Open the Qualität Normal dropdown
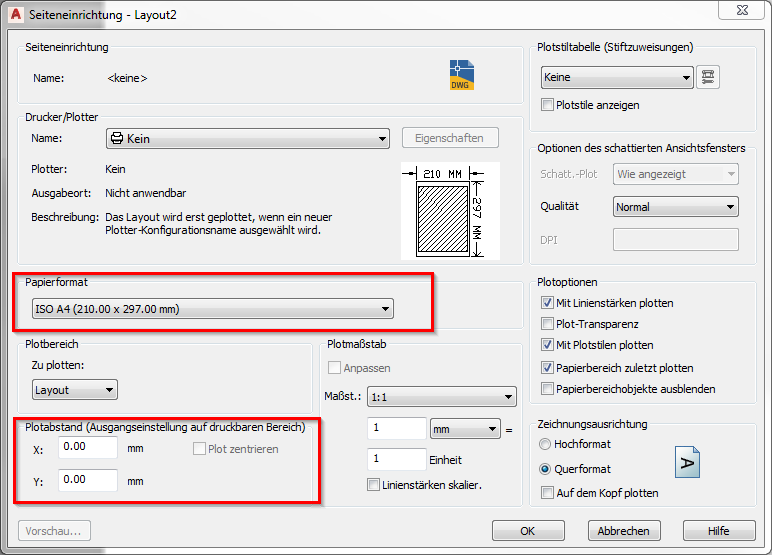Image resolution: width=772 pixels, height=555 pixels. coord(675,207)
